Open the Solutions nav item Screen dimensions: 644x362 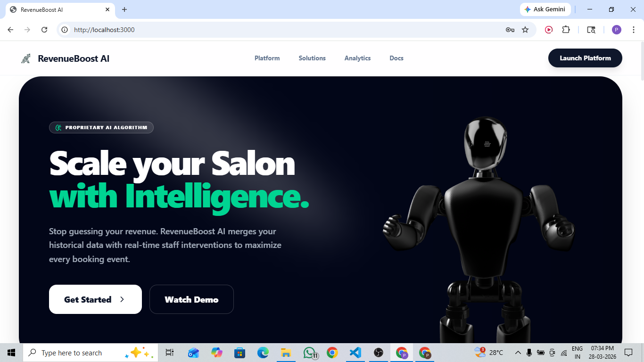[312, 58]
